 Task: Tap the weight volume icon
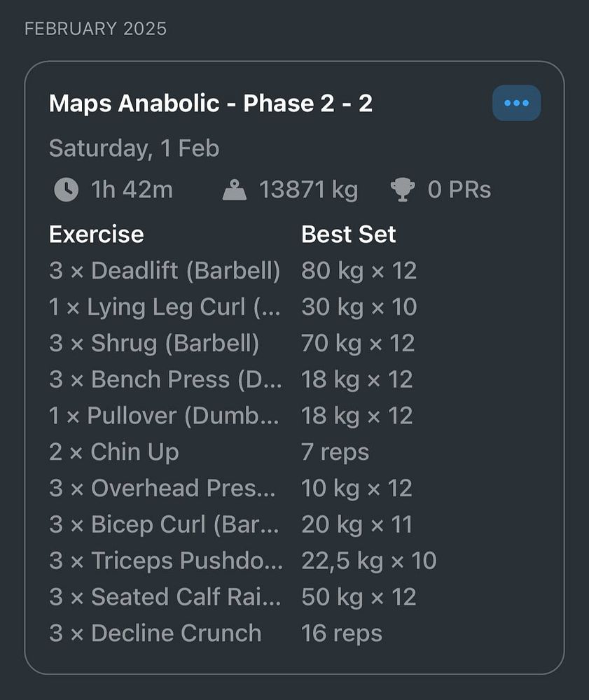235,190
